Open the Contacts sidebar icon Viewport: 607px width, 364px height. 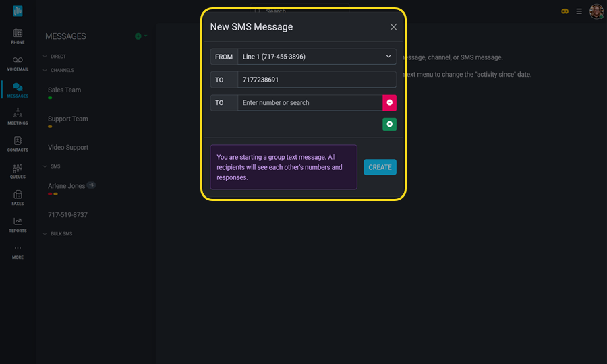click(18, 144)
